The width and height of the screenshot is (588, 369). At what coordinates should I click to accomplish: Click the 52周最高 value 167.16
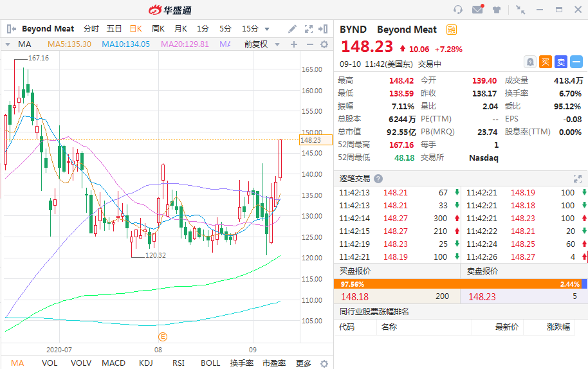(401, 145)
